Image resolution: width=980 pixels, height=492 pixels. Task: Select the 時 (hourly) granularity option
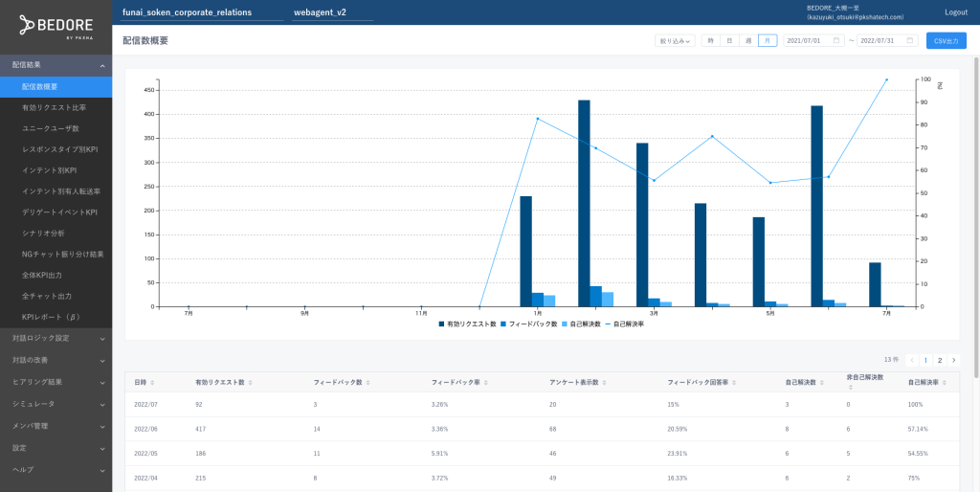(710, 41)
